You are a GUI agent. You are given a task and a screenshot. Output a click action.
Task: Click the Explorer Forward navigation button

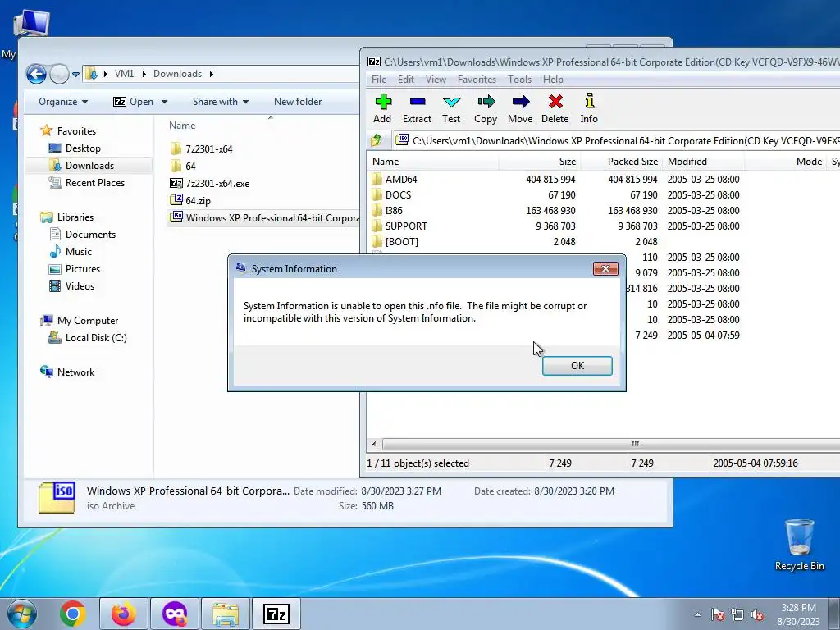tap(59, 74)
